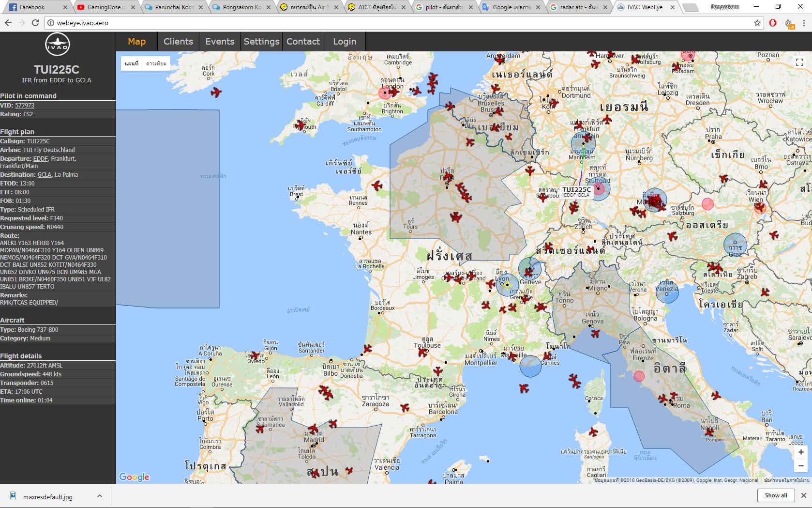Screen dimensions: 812x508
Task: Switch to the GamingDose browser tab
Action: point(104,7)
